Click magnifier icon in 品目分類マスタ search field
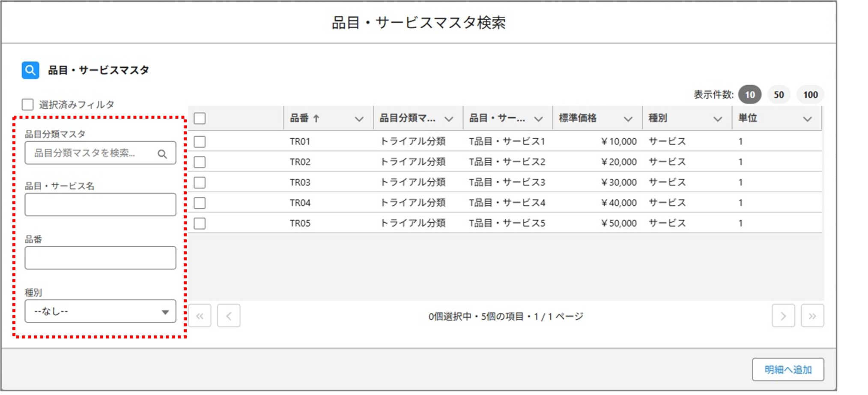868x395 pixels. [x=162, y=154]
